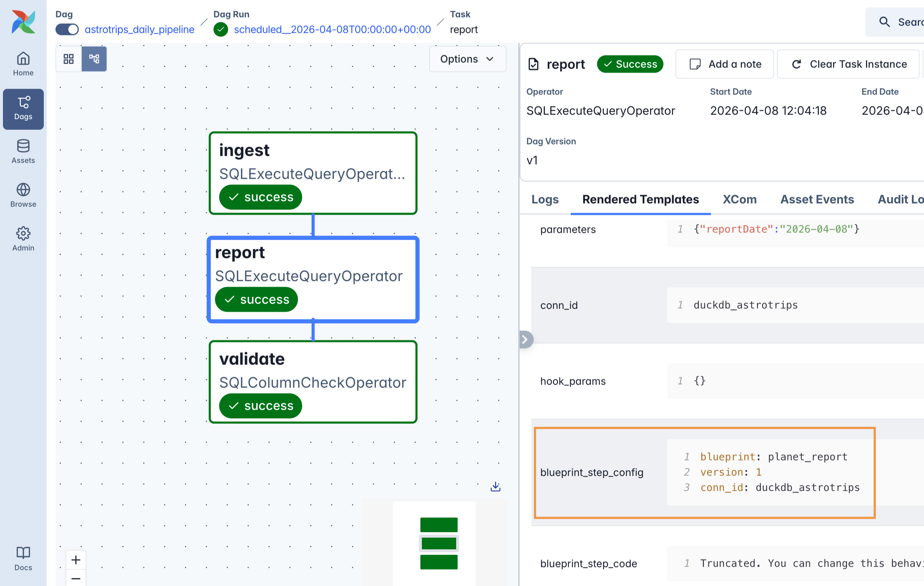This screenshot has height=586, width=924.
Task: Click the Airflow pinwheel logo
Action: [x=23, y=22]
